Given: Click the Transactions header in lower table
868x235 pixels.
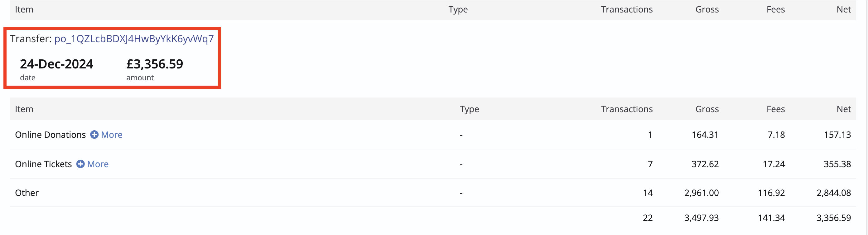Looking at the screenshot, I should (626, 109).
